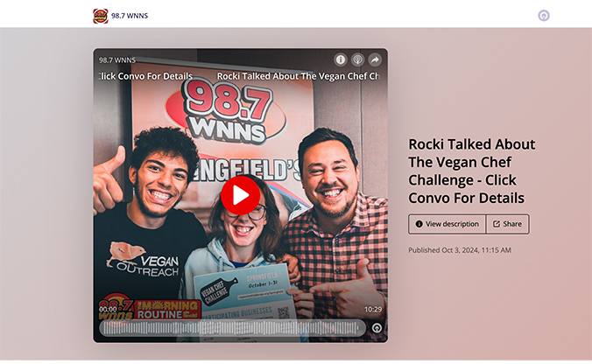Click the info icon in the player
The height and width of the screenshot is (364, 592).
click(341, 59)
